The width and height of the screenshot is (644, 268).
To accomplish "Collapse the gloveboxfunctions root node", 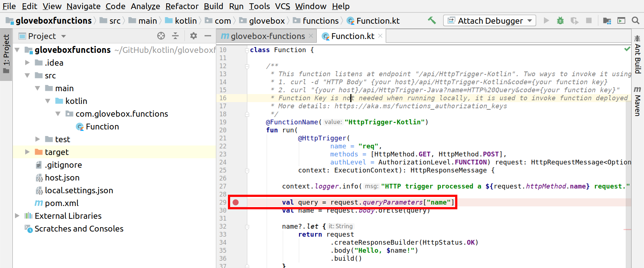I will tap(17, 50).
